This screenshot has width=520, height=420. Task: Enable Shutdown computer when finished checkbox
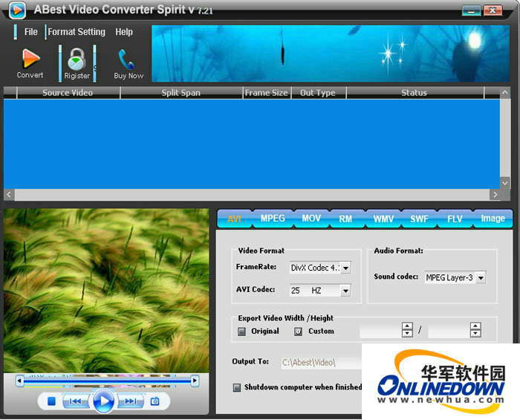coord(237,387)
